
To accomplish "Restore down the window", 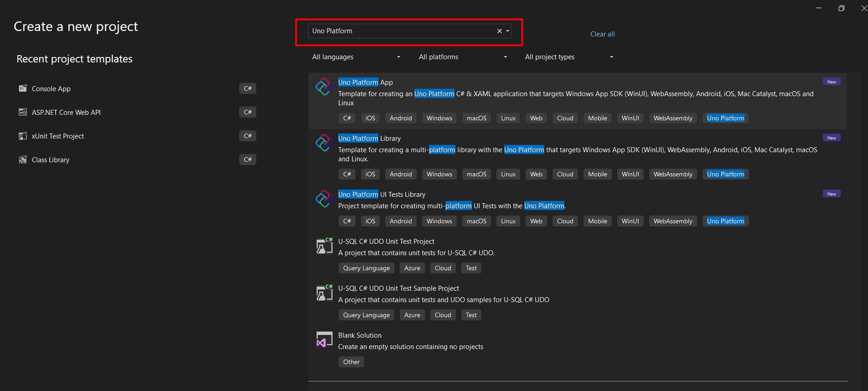I will 841,8.
